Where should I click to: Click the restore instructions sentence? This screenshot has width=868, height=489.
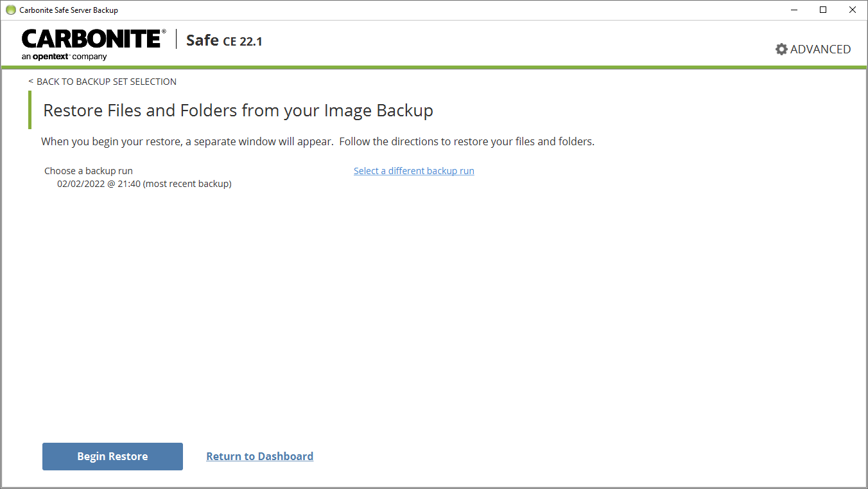(317, 141)
